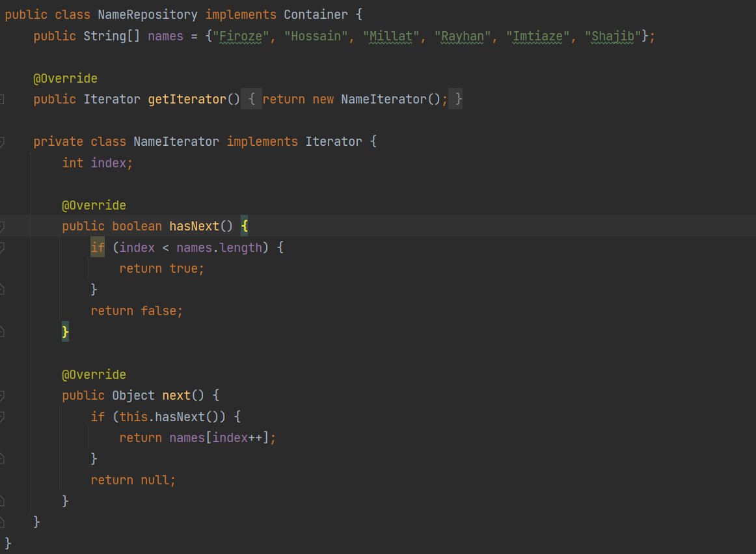Viewport: 756px width, 554px height.
Task: Click the "Hossain" string literal
Action: [x=316, y=36]
